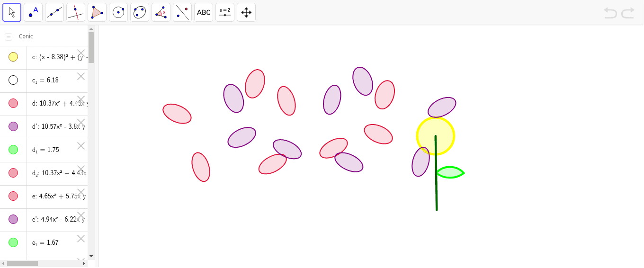Toggle visibility of d₁ = 1.75
644x268 pixels.
coord(13,150)
